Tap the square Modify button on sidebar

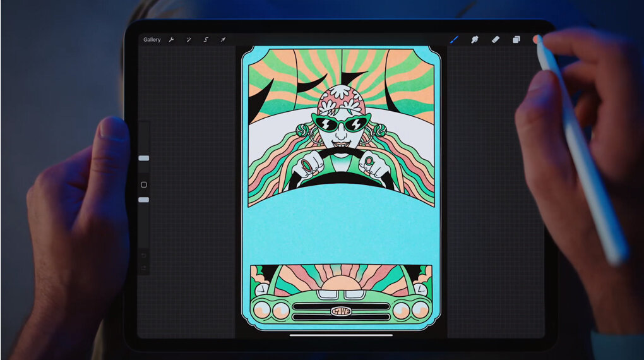click(x=144, y=184)
